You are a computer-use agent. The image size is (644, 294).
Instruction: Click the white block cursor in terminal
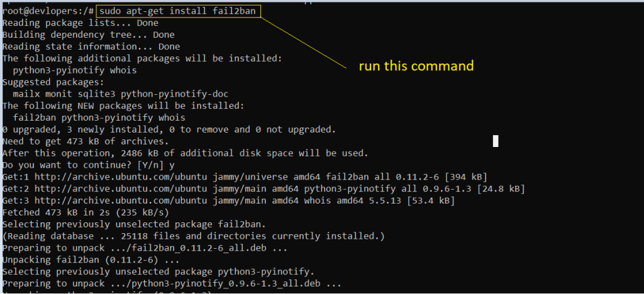(x=496, y=141)
